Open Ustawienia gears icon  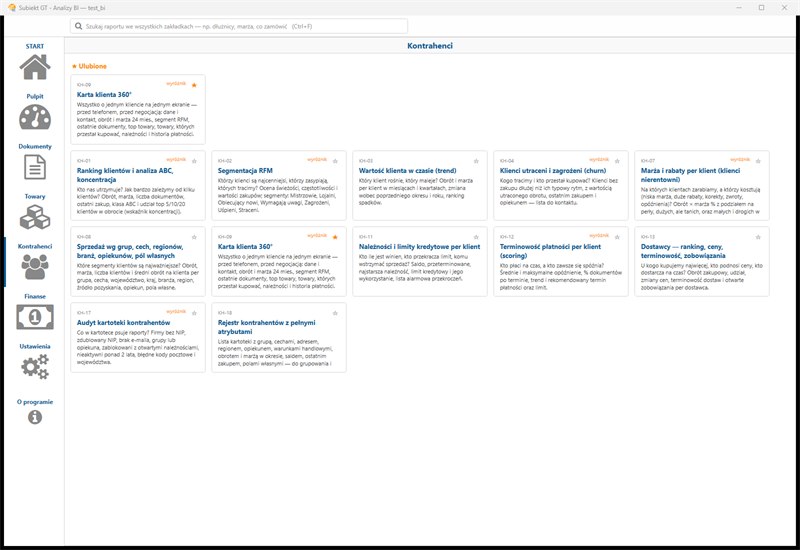coord(35,367)
